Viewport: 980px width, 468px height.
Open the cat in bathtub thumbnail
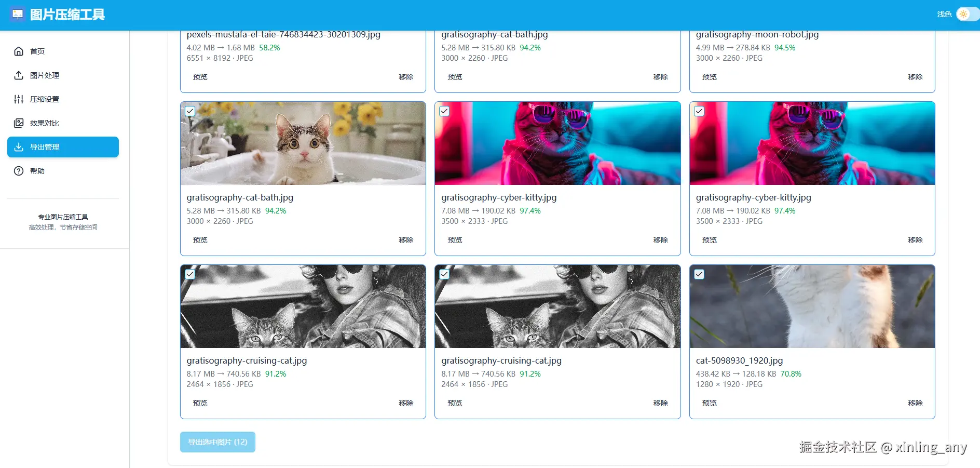coord(303,143)
